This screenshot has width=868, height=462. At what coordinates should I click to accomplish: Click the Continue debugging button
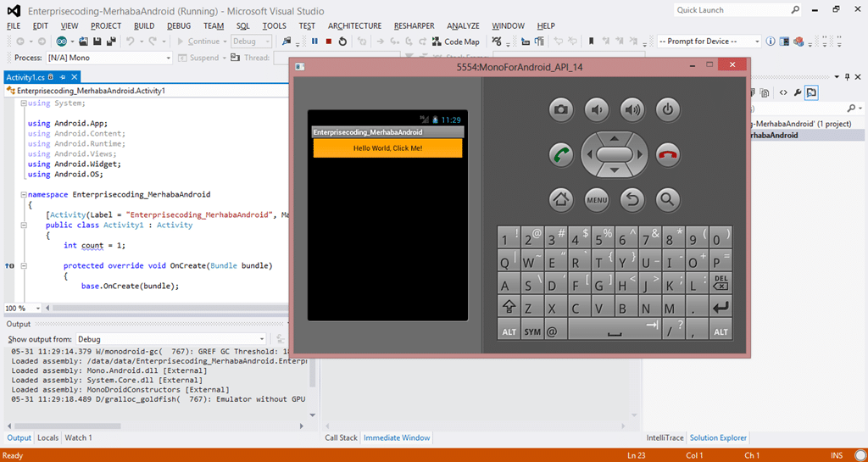pyautogui.click(x=198, y=42)
